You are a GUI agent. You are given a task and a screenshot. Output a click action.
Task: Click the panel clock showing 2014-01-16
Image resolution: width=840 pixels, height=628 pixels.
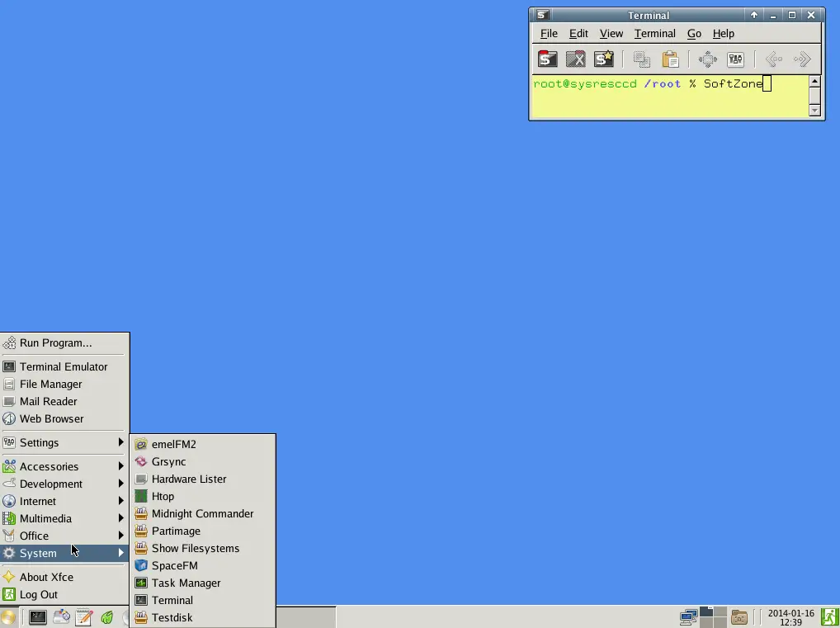(790, 617)
